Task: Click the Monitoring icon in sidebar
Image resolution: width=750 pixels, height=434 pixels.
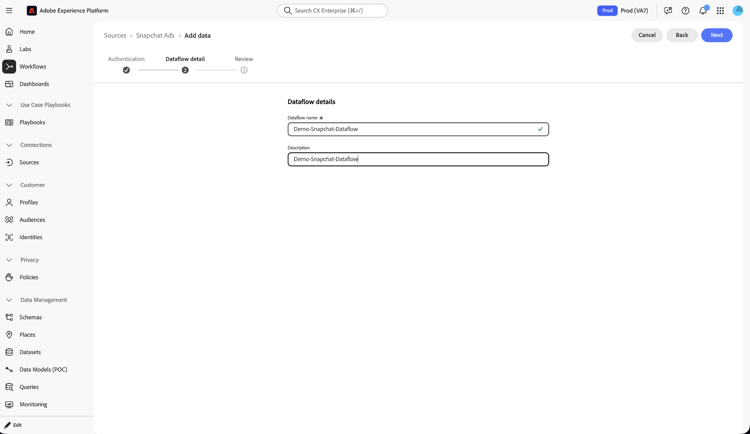Action: [x=9, y=404]
